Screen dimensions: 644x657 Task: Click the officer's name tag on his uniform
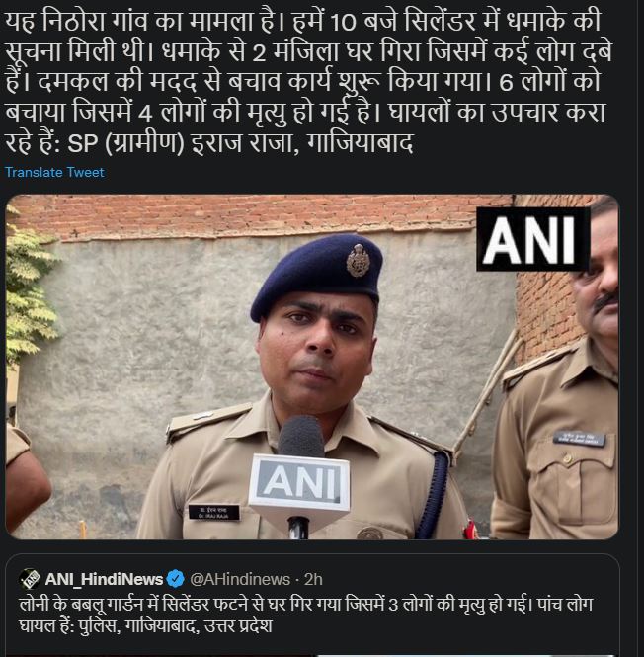coord(213,512)
